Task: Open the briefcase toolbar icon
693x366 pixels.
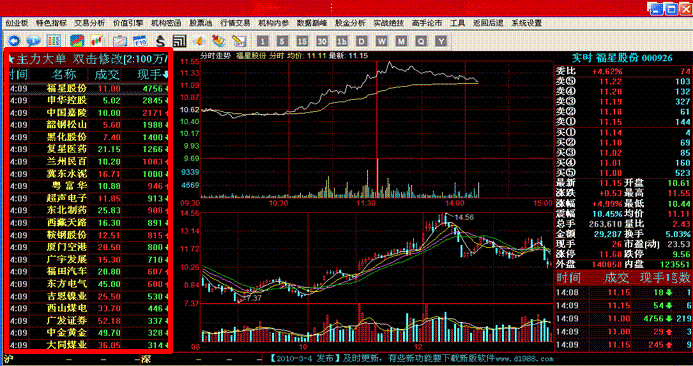Action: [120, 41]
